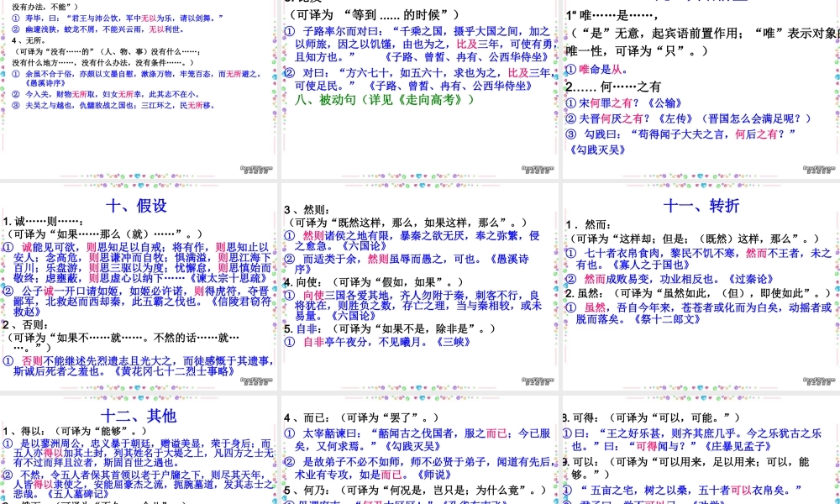Click the line 5、何乃：（可译为“何况是…

coord(415,490)
